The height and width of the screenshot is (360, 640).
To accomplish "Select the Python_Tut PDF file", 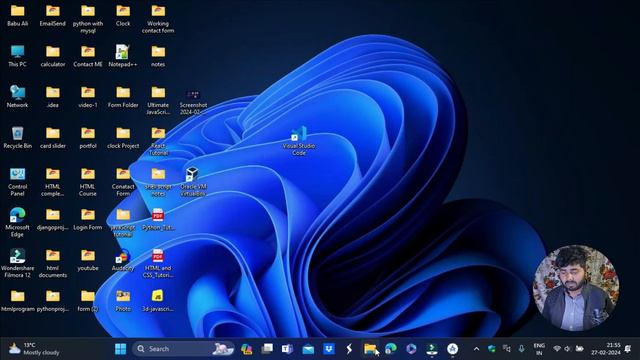I will click(x=158, y=219).
